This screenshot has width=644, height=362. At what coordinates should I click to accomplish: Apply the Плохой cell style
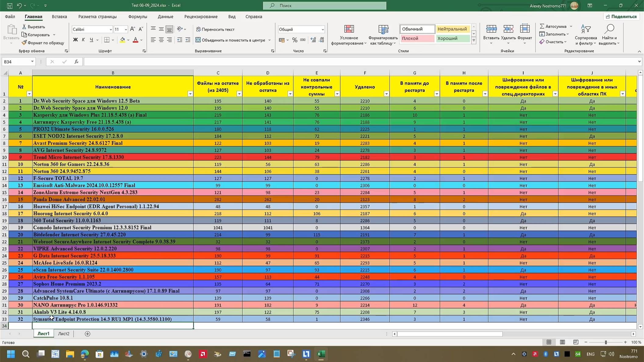(417, 38)
